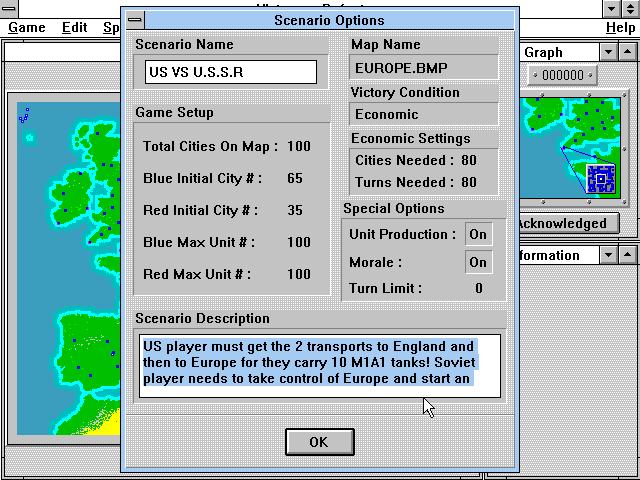Image resolution: width=640 pixels, height=480 pixels.
Task: Open Scenario Options dialog system menu box
Action: 135,20
